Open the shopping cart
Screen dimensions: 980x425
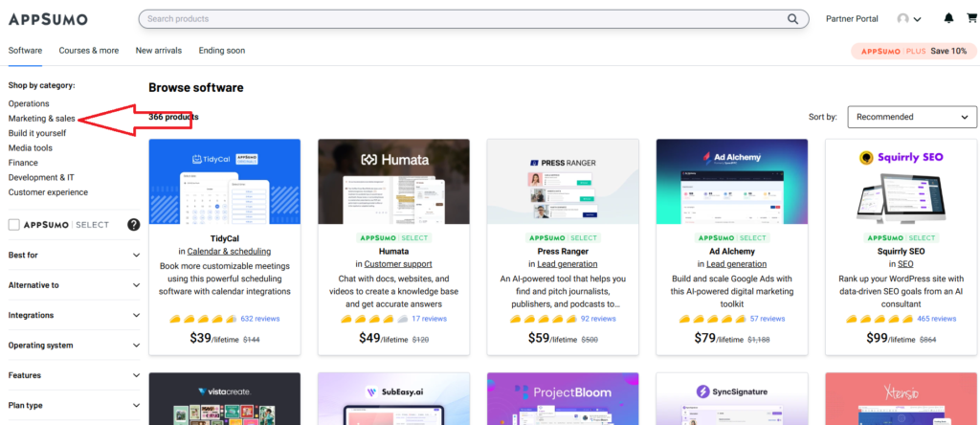click(x=971, y=18)
